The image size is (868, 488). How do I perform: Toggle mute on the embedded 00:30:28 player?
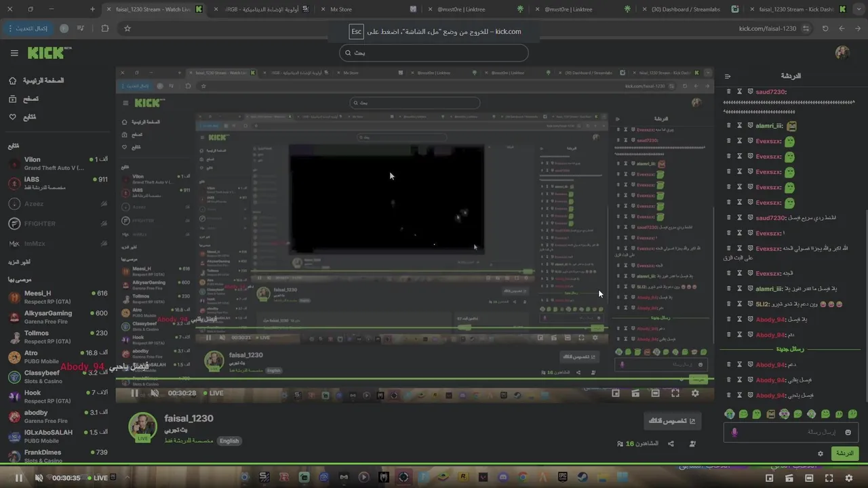tap(154, 393)
